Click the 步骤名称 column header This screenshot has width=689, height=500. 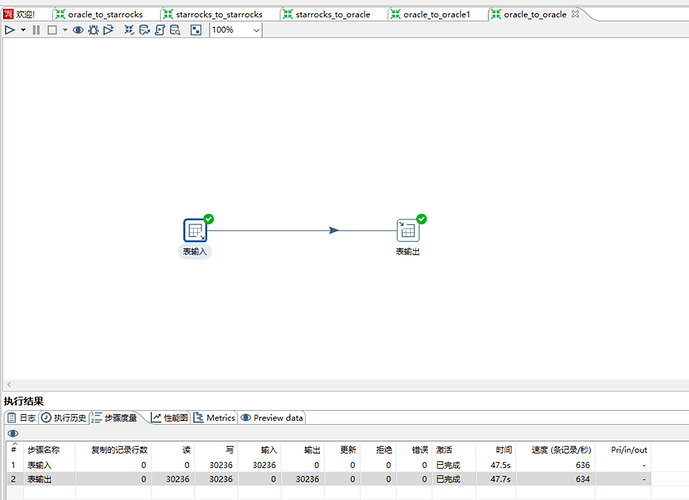[43, 450]
